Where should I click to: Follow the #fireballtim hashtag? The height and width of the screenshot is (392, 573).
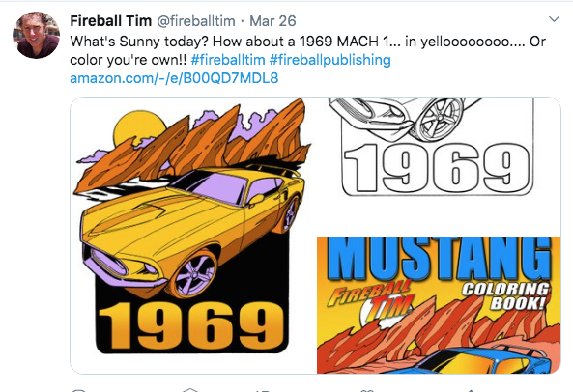tap(228, 60)
